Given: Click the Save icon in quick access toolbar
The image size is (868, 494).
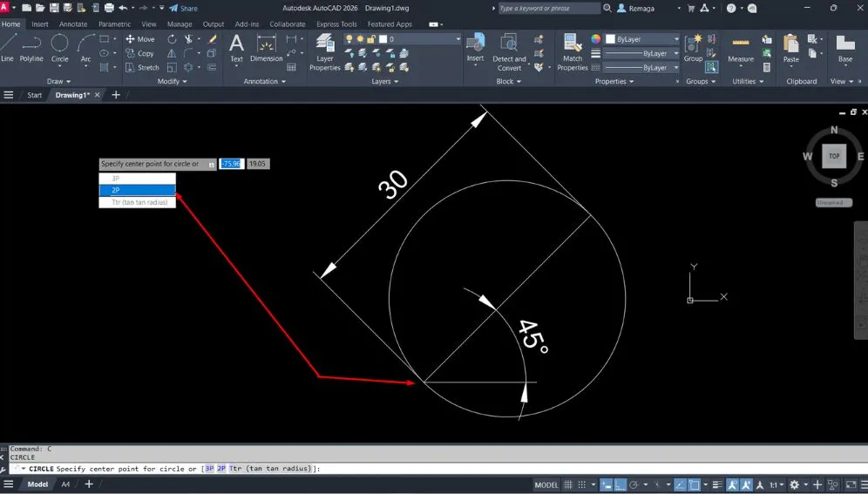Looking at the screenshot, I should pos(54,9).
